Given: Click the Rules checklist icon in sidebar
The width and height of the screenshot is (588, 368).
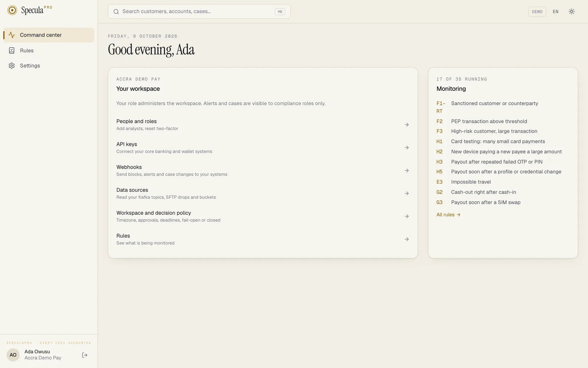Looking at the screenshot, I should click(12, 50).
